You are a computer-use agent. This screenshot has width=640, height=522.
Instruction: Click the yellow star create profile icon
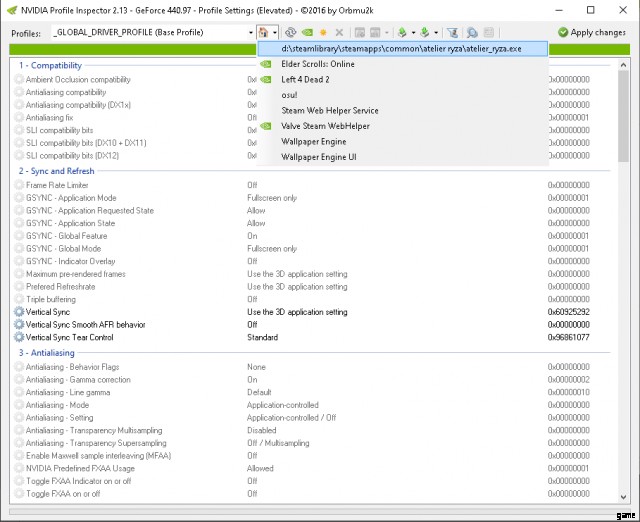tap(323, 33)
